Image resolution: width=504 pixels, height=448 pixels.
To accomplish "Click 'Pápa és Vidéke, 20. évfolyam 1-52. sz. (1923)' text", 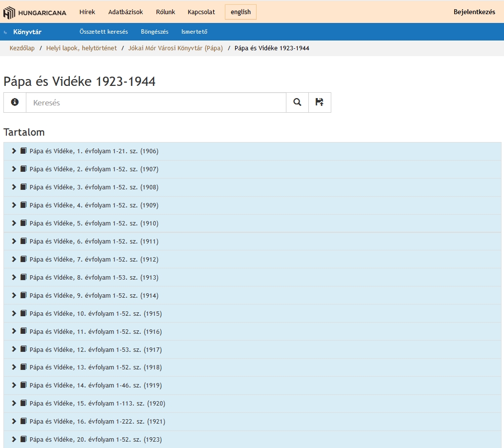I will (96, 439).
